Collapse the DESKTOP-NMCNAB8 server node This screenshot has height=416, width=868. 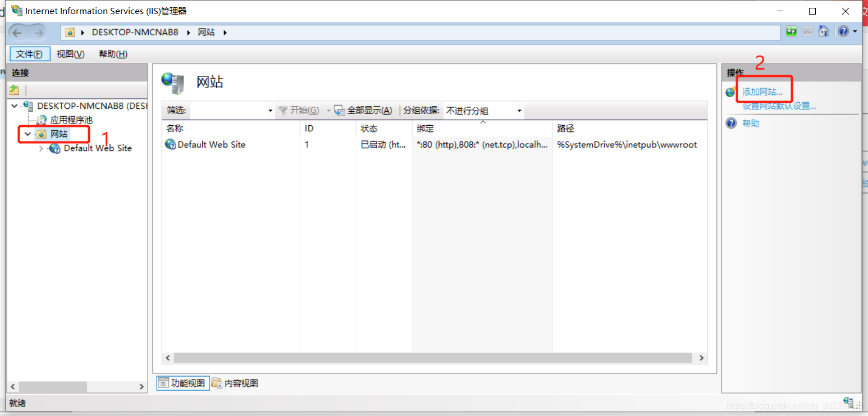click(15, 106)
